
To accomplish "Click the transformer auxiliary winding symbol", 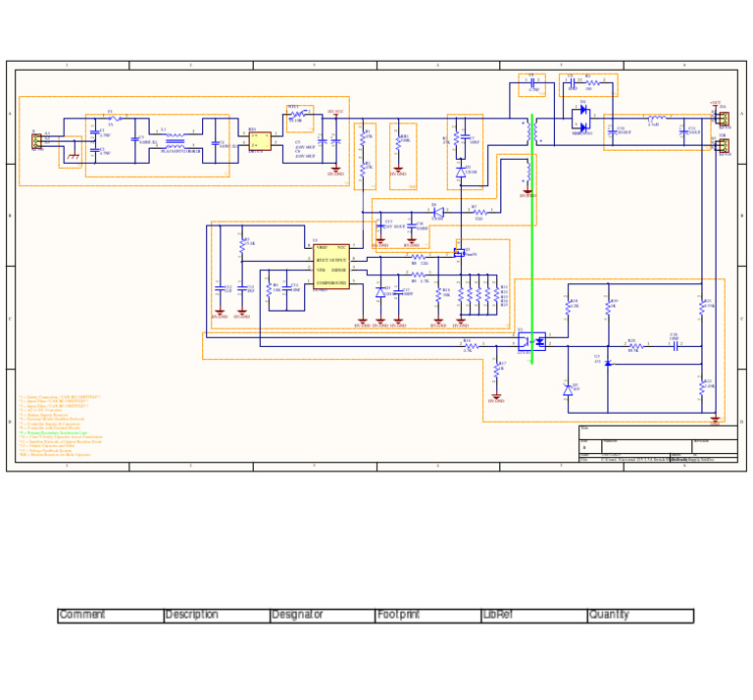I will click(x=527, y=172).
